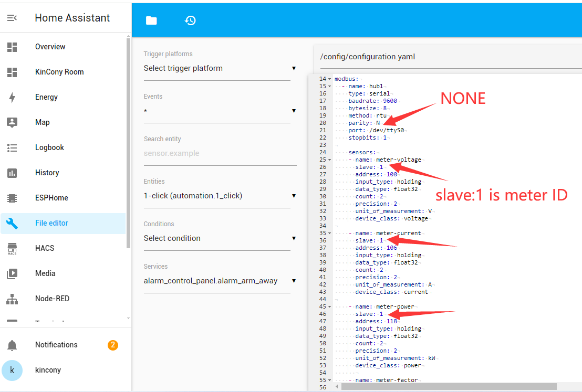Open the file history icon

click(x=190, y=20)
